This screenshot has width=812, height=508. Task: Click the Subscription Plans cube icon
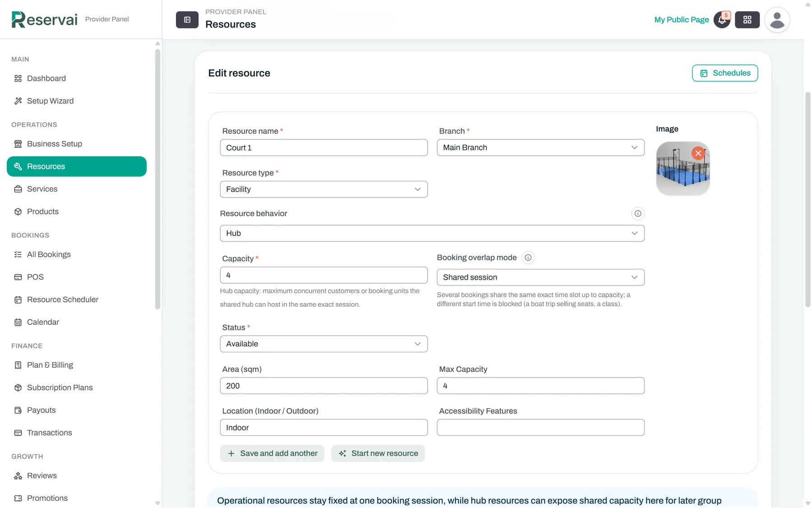18,388
